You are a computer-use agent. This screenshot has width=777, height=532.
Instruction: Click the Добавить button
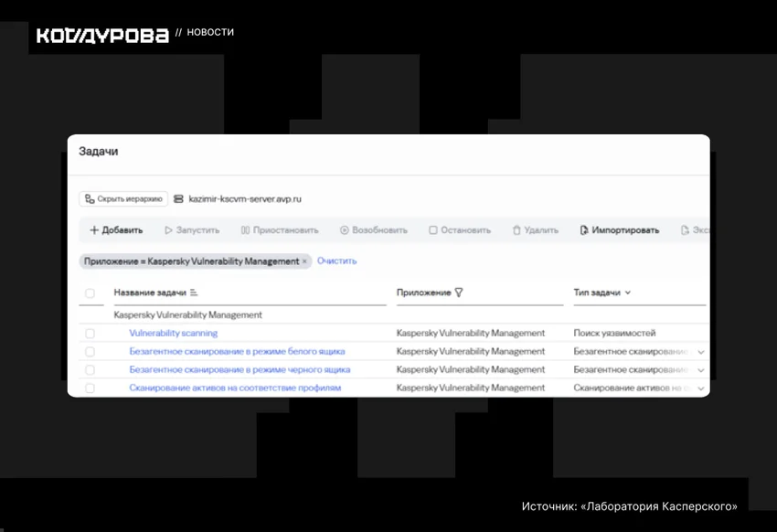coord(116,230)
